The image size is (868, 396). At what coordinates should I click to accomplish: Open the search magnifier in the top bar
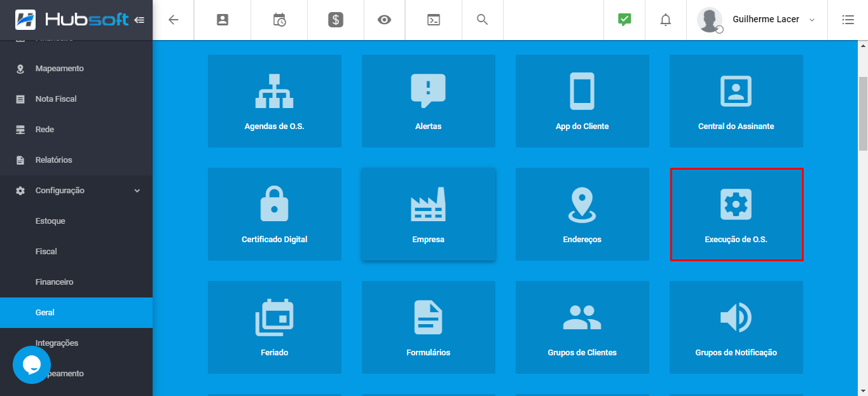tap(482, 19)
